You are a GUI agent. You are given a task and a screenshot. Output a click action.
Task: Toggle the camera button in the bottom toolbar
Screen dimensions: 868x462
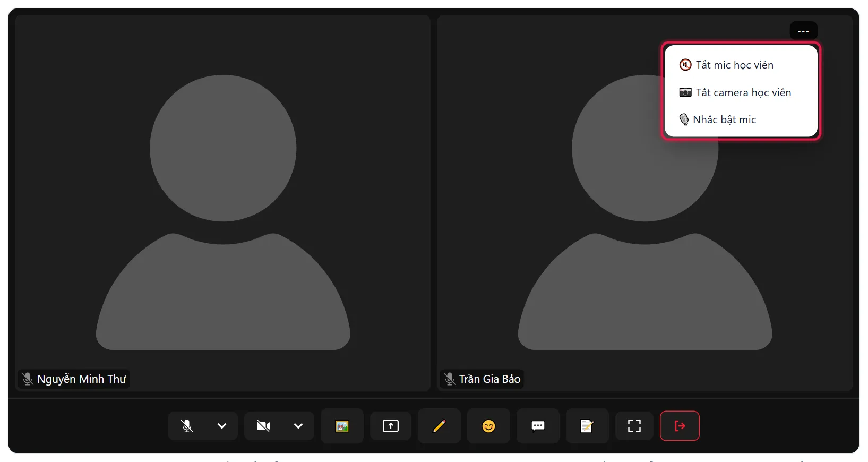coord(263,426)
